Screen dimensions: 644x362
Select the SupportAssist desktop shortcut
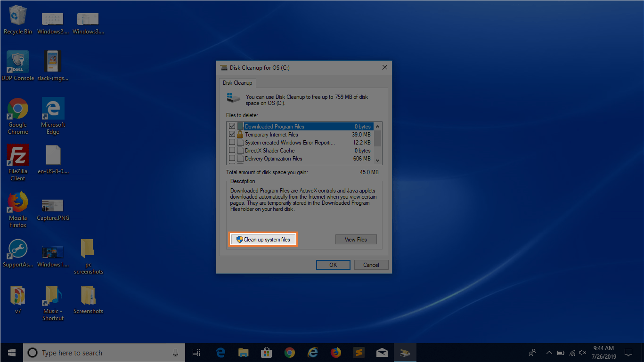[x=18, y=253]
